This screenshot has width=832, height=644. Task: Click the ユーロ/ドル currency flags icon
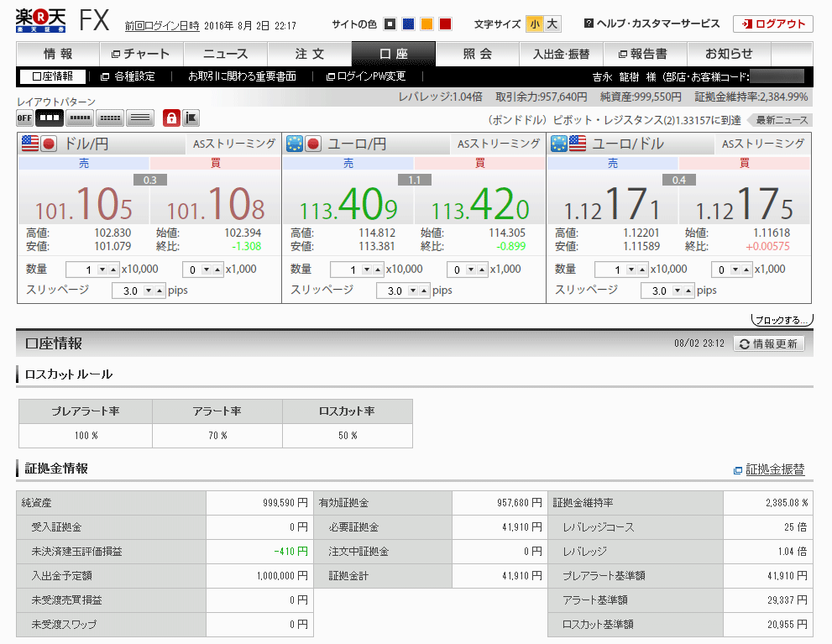[x=568, y=144]
